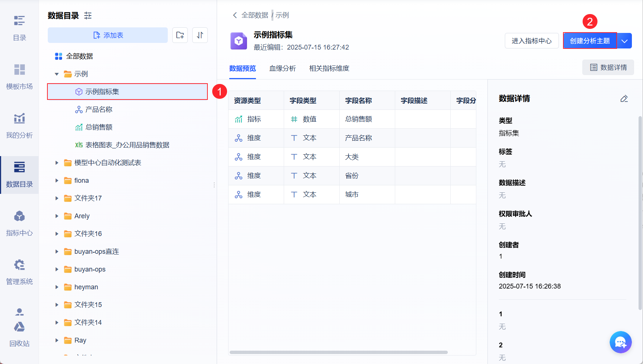Image resolution: width=643 pixels, height=364 pixels.
Task: Expand the 模型中心自动化测试表 folder
Action: point(57,163)
